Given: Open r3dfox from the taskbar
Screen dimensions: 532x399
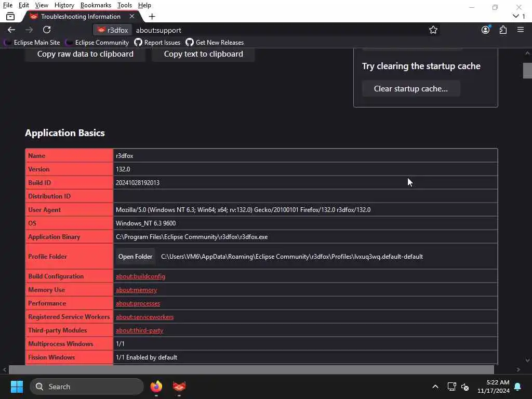Looking at the screenshot, I should coord(179,387).
